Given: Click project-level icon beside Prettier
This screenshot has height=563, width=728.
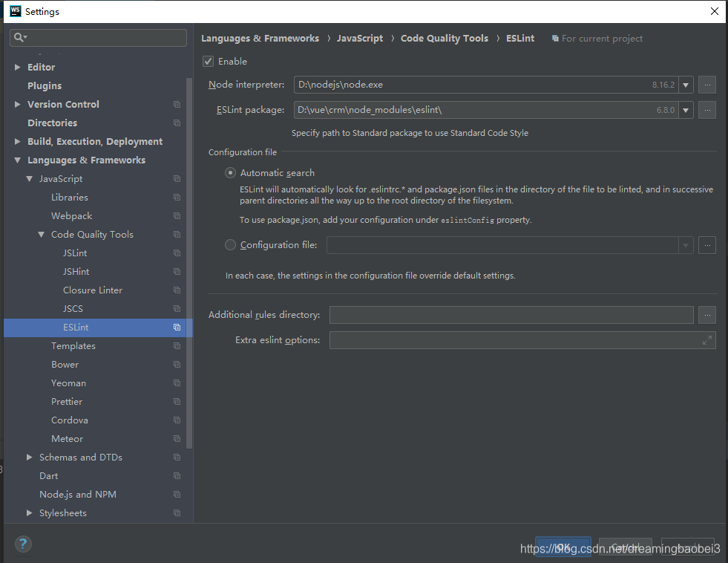Looking at the screenshot, I should click(177, 401).
